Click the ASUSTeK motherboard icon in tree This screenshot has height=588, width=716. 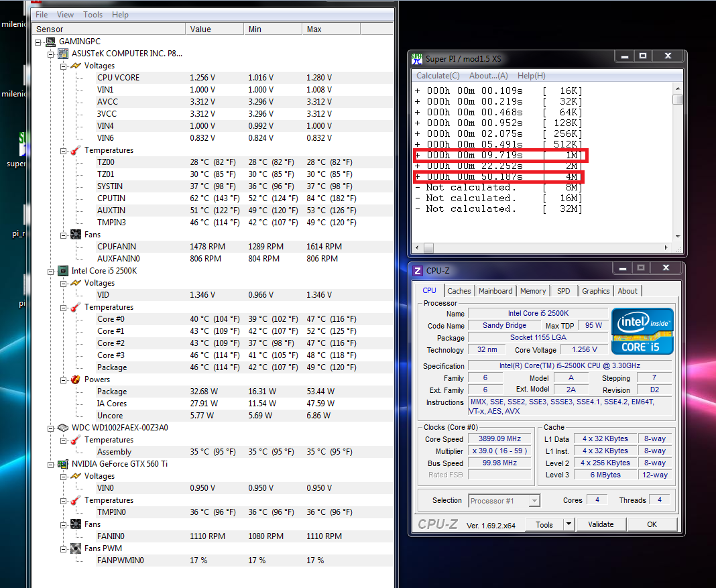click(x=63, y=54)
